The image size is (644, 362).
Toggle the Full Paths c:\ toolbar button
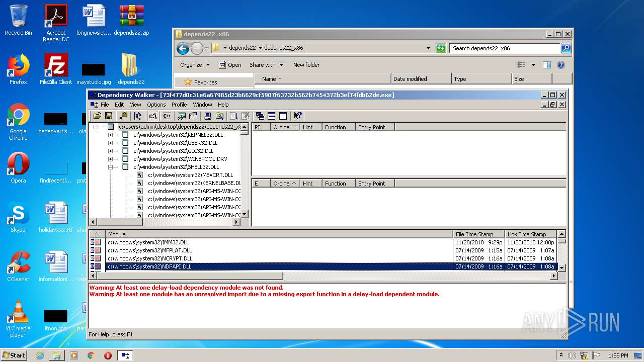pyautogui.click(x=153, y=116)
